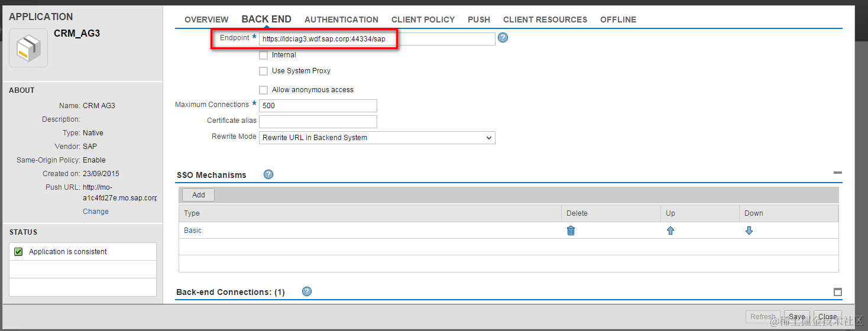Switch to Client Resources tab
The width and height of the screenshot is (868, 331).
tap(545, 20)
